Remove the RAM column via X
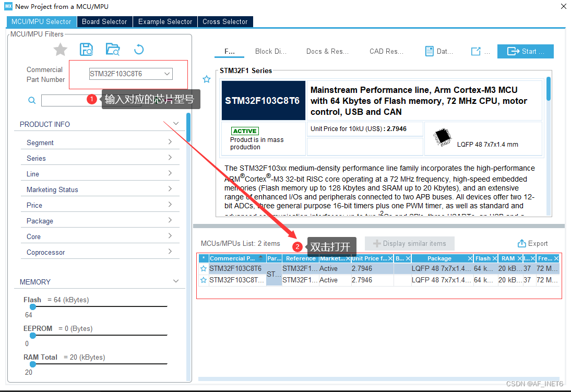571x392 pixels. click(520, 258)
